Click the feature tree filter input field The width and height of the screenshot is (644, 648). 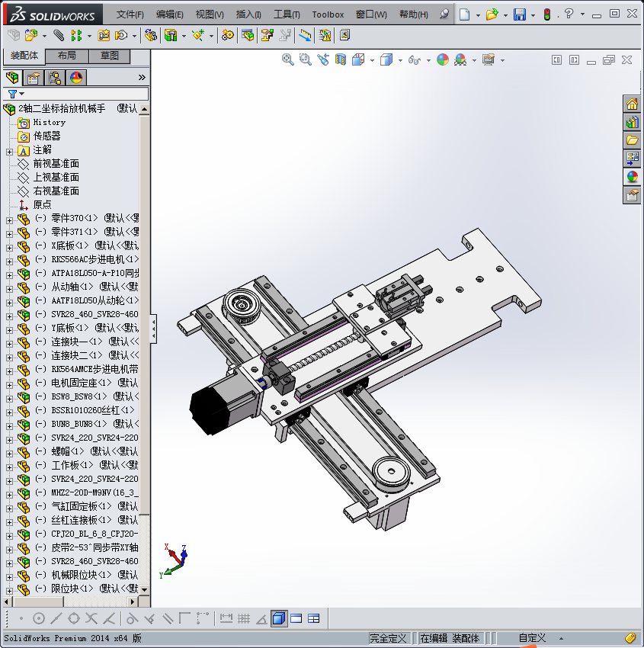click(86, 94)
